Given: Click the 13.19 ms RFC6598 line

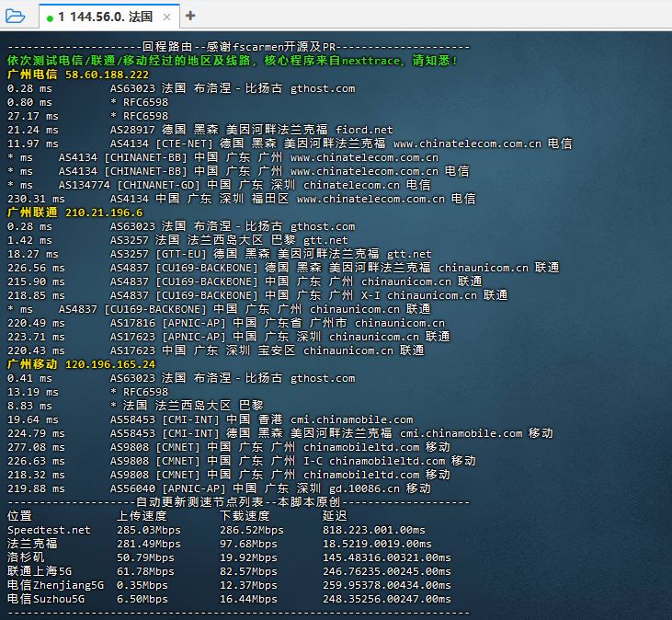Looking at the screenshot, I should tap(88, 392).
